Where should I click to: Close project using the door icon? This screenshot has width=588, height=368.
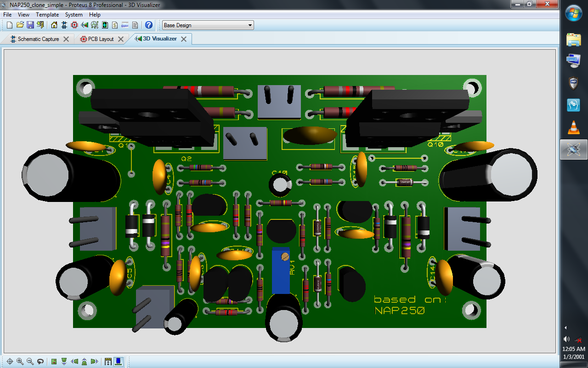click(x=40, y=25)
